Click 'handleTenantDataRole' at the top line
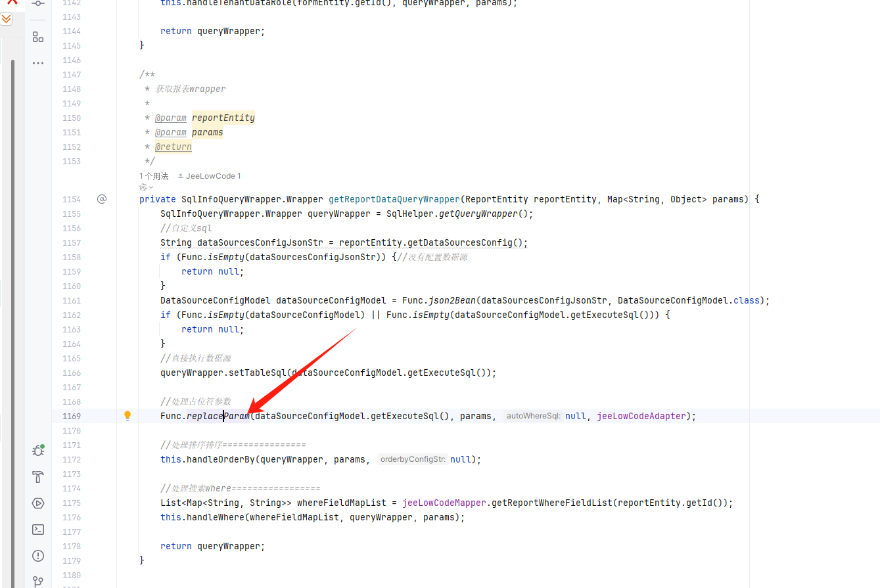Viewport: 880px width, 588px height. 239,3
